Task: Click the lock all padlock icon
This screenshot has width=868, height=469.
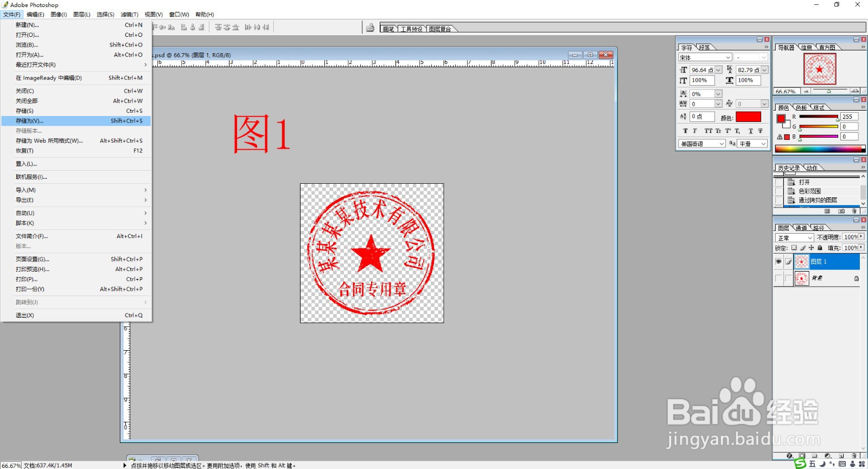Action: (x=820, y=248)
